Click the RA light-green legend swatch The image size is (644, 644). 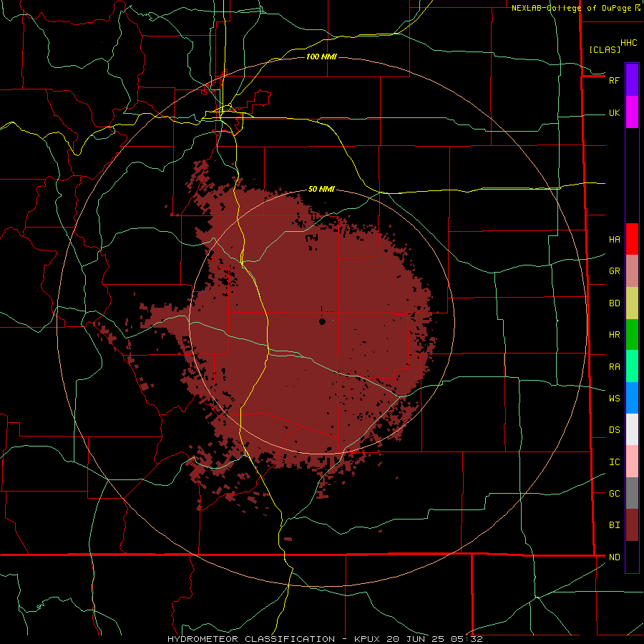pos(632,366)
